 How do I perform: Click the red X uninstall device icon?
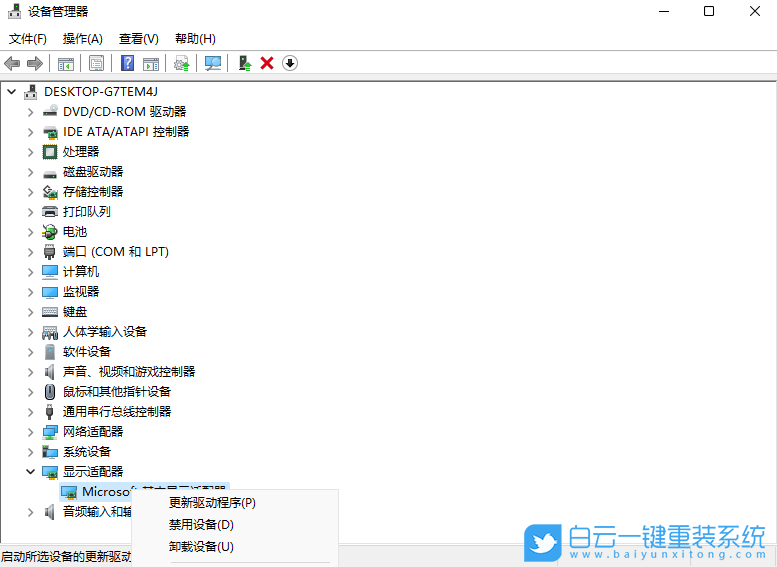267,63
